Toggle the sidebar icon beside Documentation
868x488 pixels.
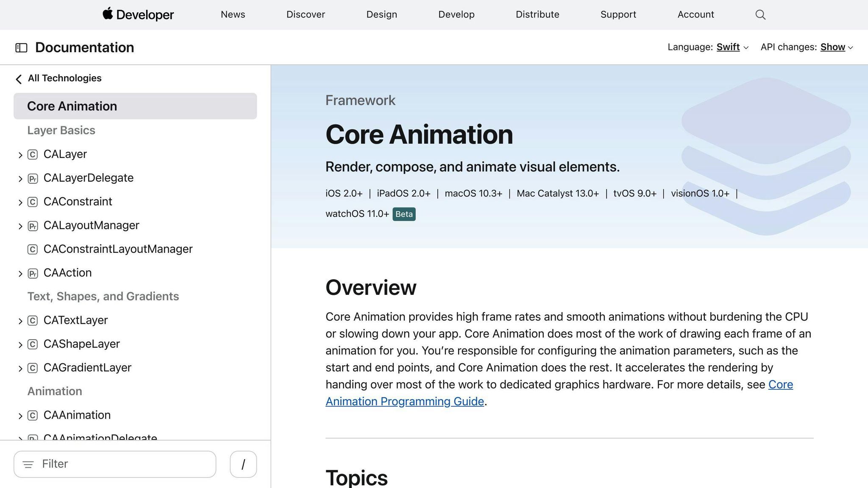click(22, 47)
